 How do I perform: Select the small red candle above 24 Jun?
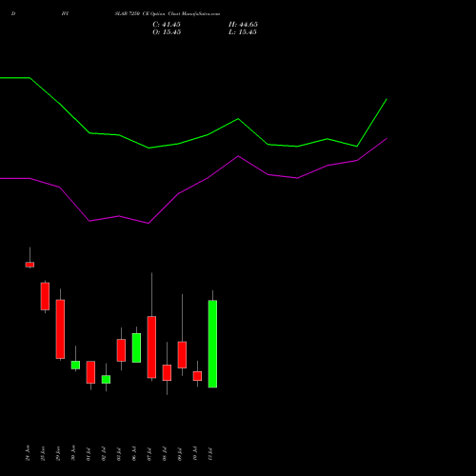[x=30, y=265]
